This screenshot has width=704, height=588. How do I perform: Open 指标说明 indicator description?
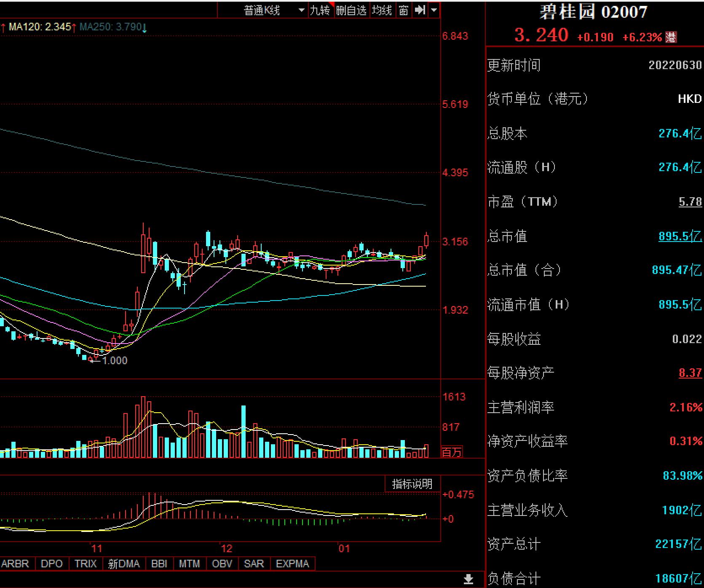[x=412, y=484]
